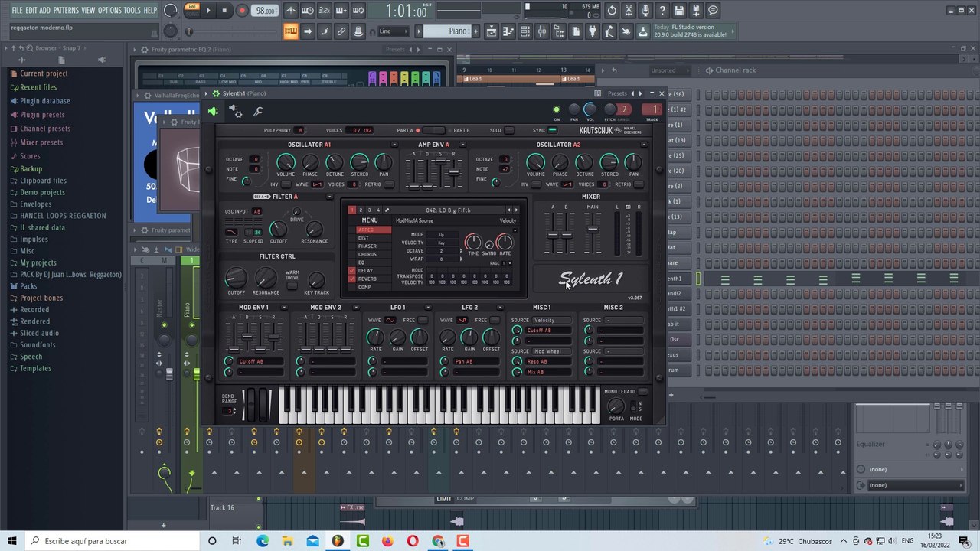Click the undo history circular arrow icon
This screenshot has height=551, width=980.
(x=612, y=11)
